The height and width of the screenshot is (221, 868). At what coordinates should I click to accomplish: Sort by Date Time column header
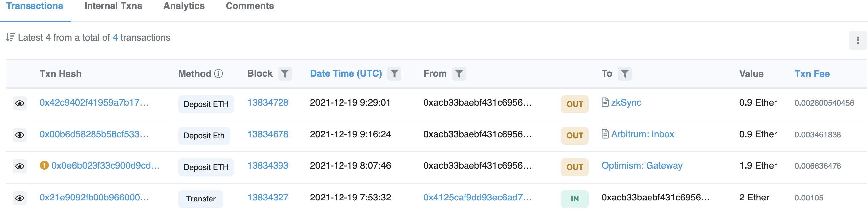346,73
